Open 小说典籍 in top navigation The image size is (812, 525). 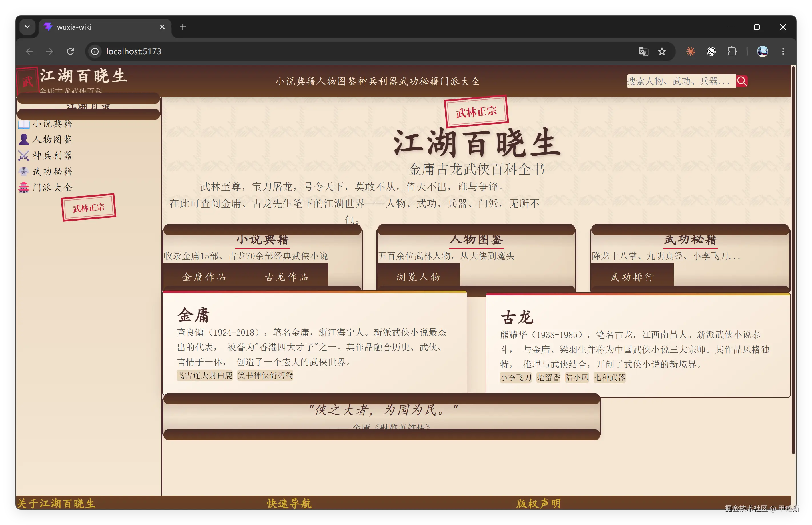(x=296, y=81)
